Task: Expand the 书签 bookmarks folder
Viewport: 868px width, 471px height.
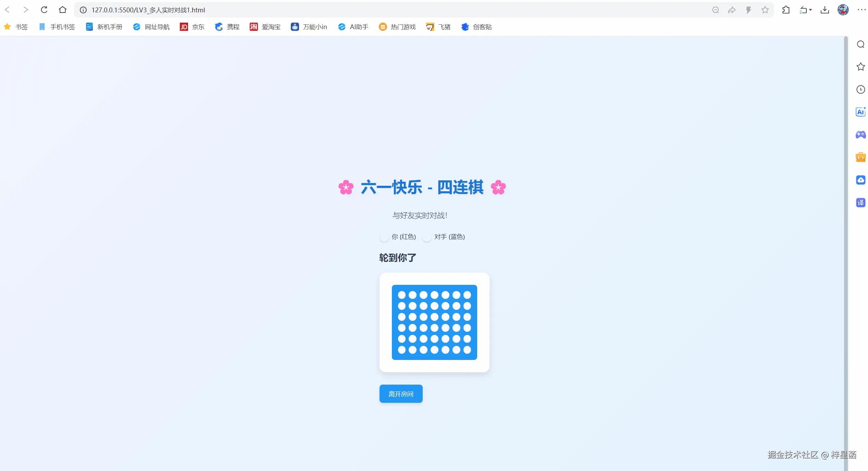Action: coord(16,27)
